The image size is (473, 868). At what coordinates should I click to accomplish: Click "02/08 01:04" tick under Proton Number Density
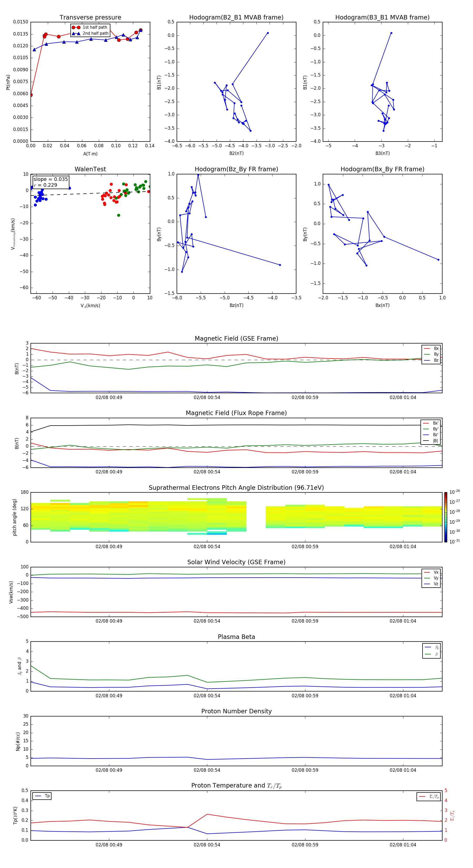pos(403,770)
